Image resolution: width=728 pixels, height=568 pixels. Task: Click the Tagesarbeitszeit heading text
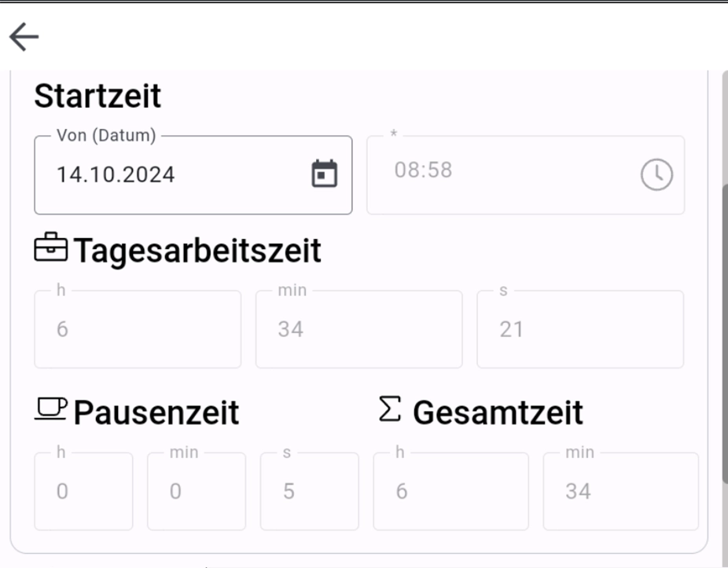tap(197, 251)
